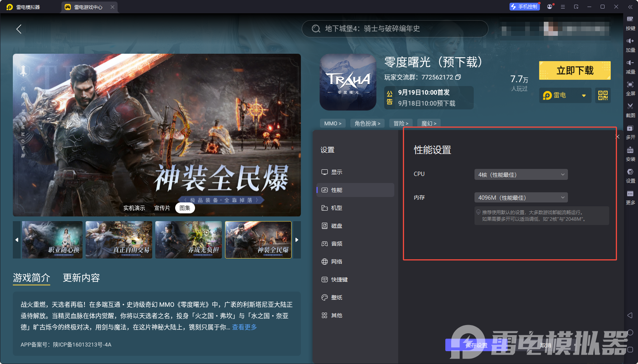Switch to 全屏 fullscreen mode
The height and width of the screenshot is (364, 638).
pos(631,88)
